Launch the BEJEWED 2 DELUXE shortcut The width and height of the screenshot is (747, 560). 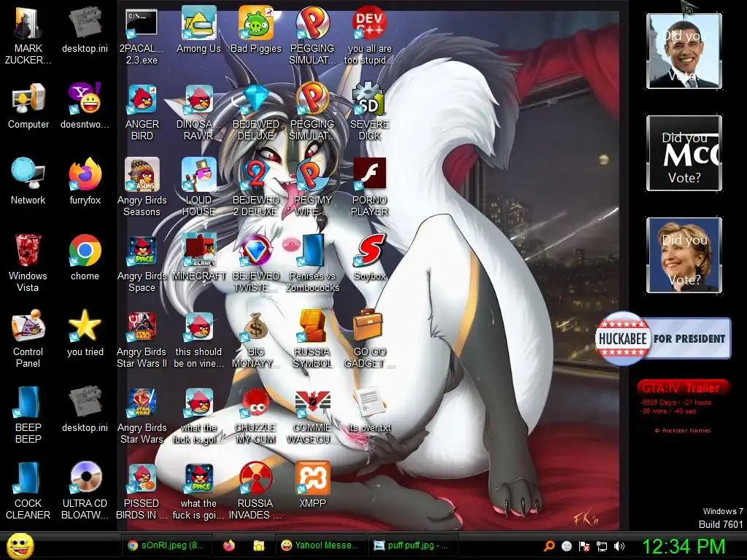256,187
